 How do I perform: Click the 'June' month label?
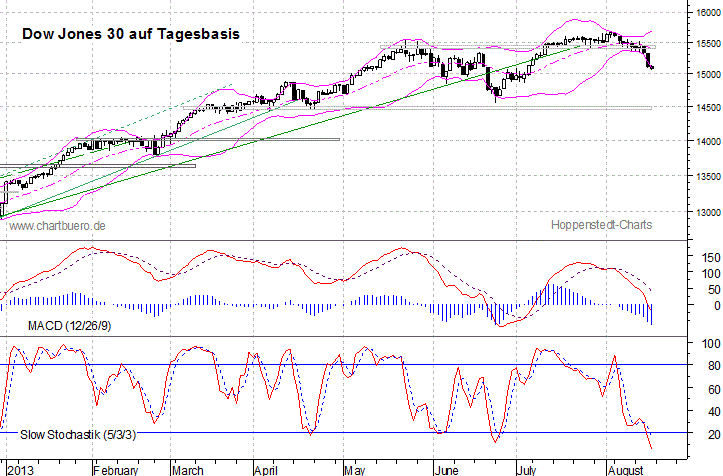tap(446, 470)
